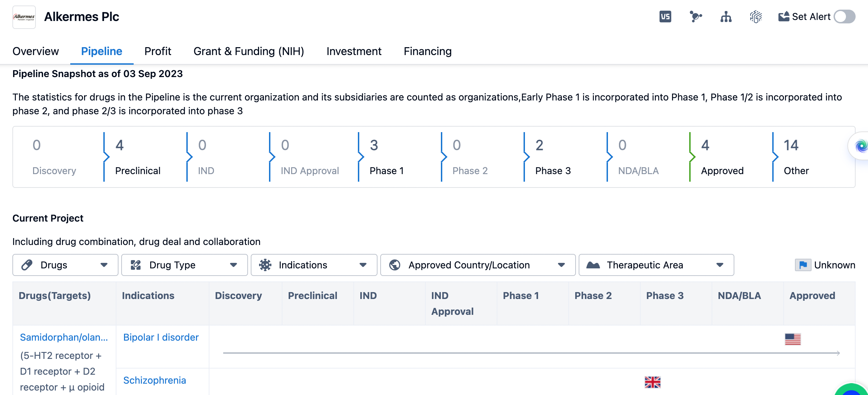The image size is (868, 395).
Task: Click the Bipolar I disorder link
Action: 161,337
